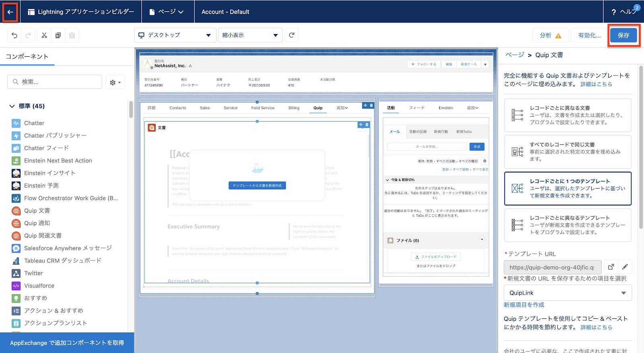Click the properties panel scrollbar
Image resolution: width=644 pixels, height=353 pixels.
641,147
